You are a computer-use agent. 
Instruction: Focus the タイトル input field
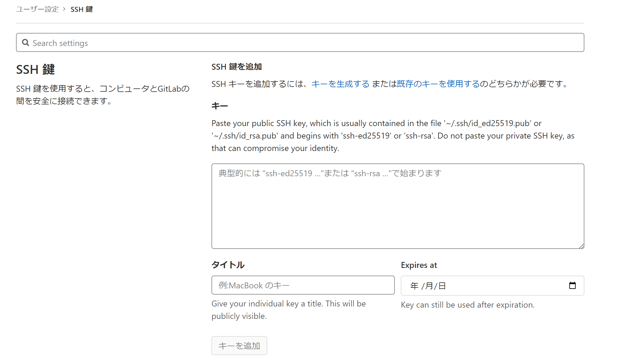[303, 285]
